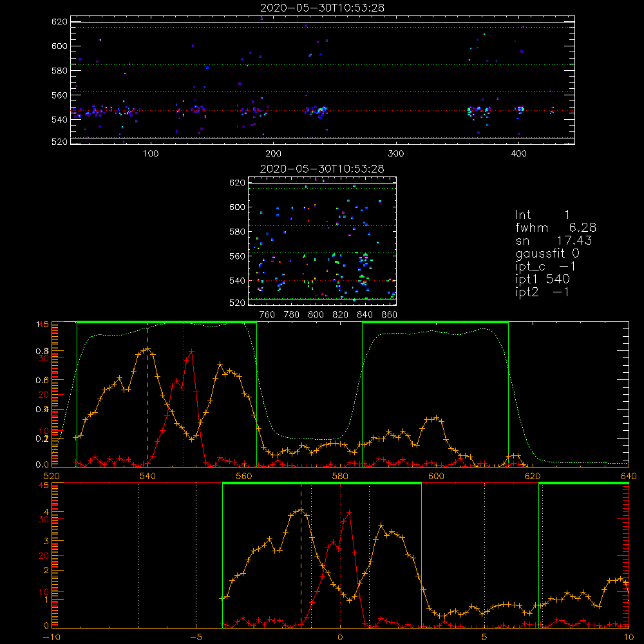The height and width of the screenshot is (644, 644).
Task: Click the orange dashed vertical line in bottom plot
Action: [x=301, y=555]
